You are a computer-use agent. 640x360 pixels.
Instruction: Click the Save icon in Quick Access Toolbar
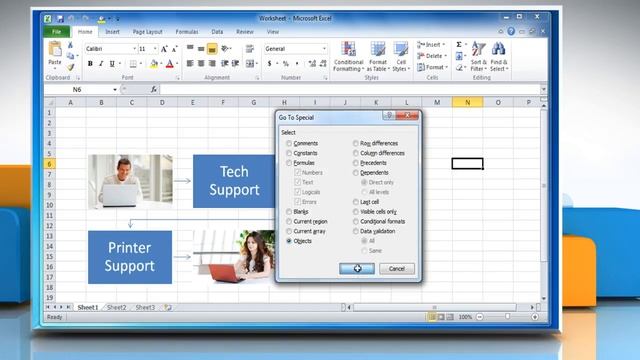[x=60, y=19]
